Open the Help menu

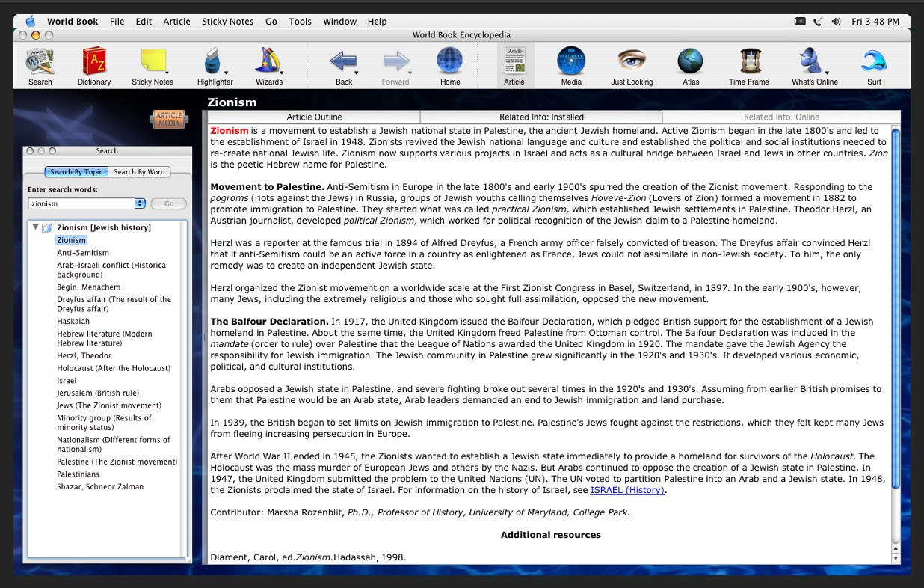pos(377,22)
